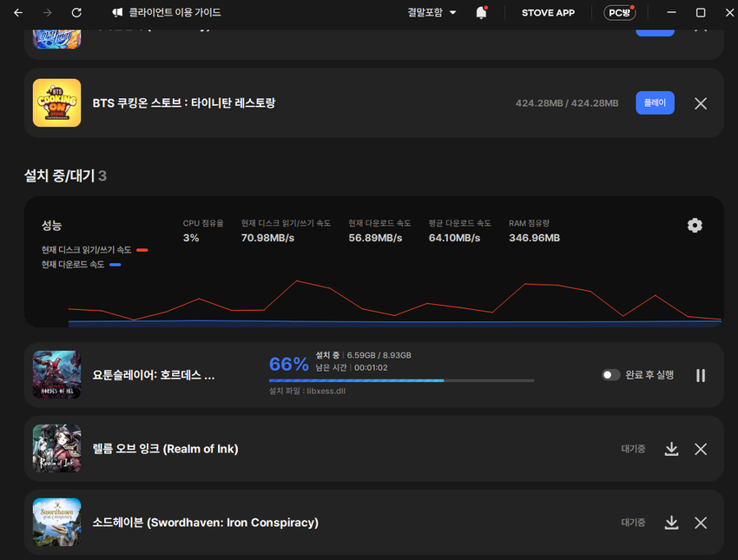
Task: Click 64.10MB/s average download speed
Action: click(455, 238)
